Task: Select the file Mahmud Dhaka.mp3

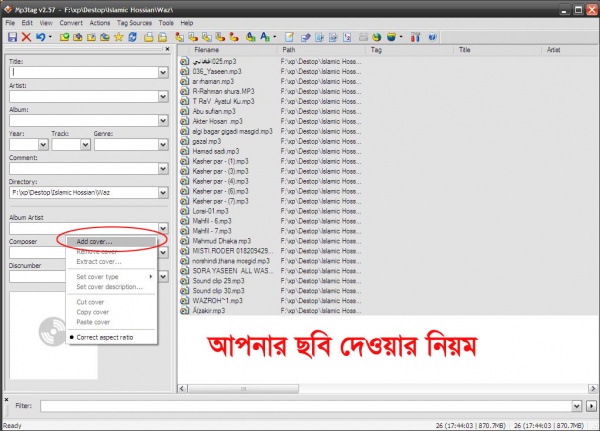Action: click(x=222, y=241)
